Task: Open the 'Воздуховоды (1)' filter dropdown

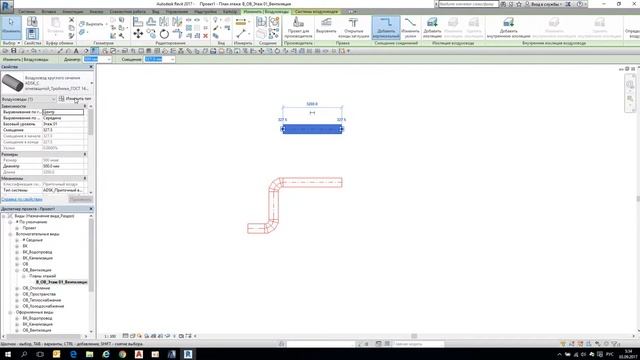Action: tap(53, 99)
